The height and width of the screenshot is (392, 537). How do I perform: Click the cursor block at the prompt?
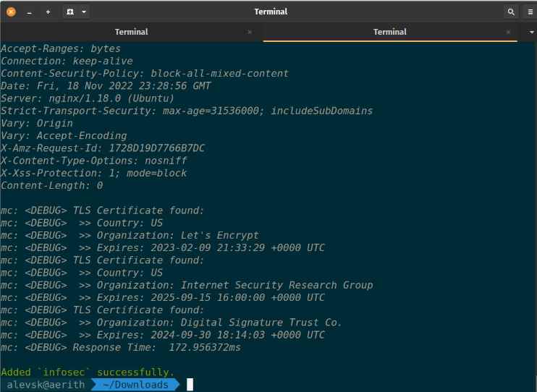190,385
